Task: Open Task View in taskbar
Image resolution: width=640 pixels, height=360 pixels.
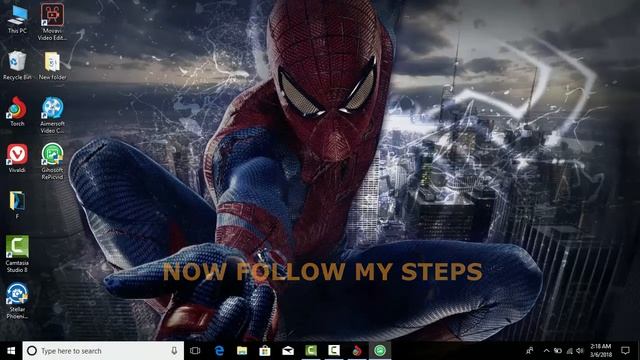Action: click(x=195, y=351)
